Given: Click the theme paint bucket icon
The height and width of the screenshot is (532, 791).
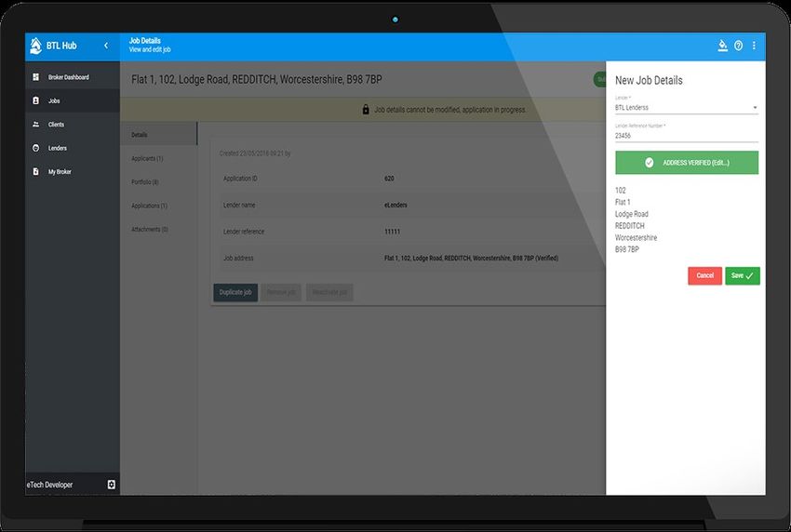Looking at the screenshot, I should 722,46.
